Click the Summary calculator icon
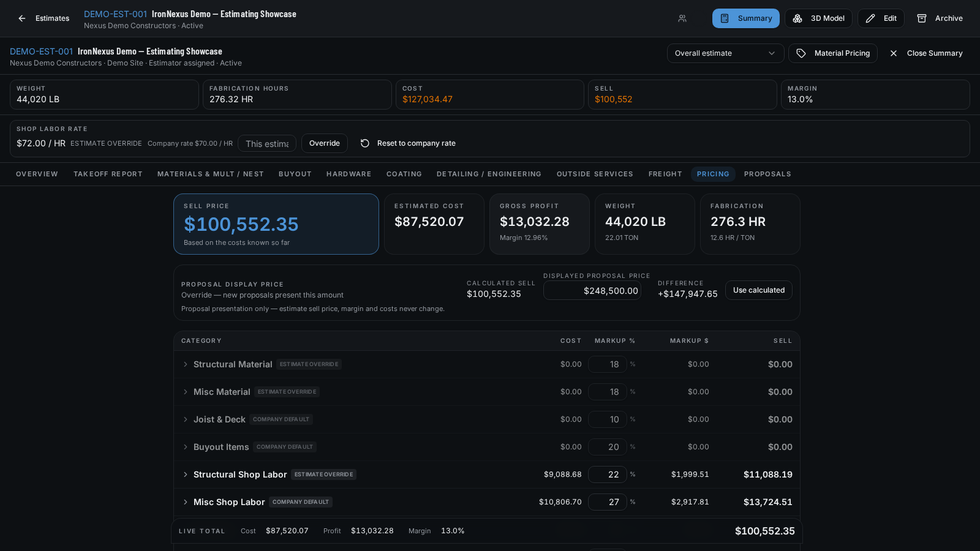 coord(725,18)
